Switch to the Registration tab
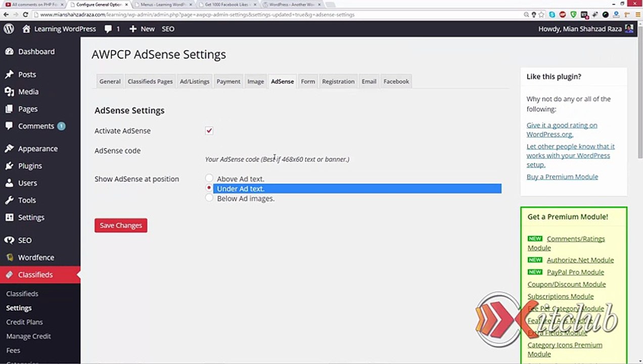Viewport: 643px width, 364px height. (x=338, y=81)
